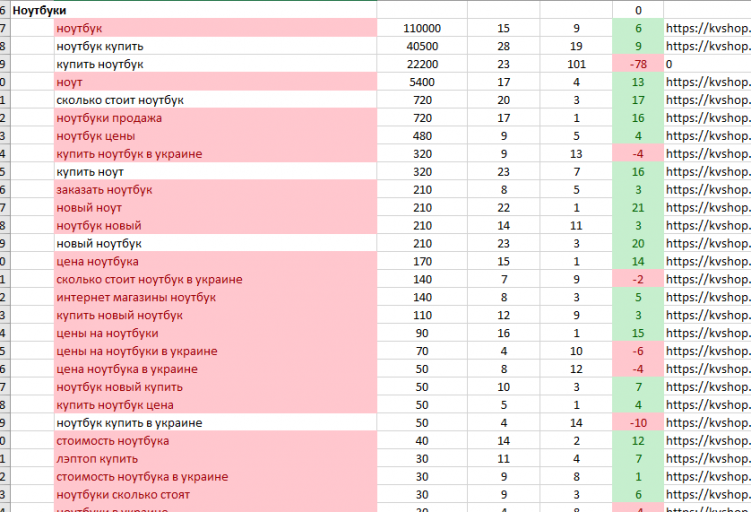751x512 pixels.
Task: Select the previous-position cell 28
Action: point(503,46)
